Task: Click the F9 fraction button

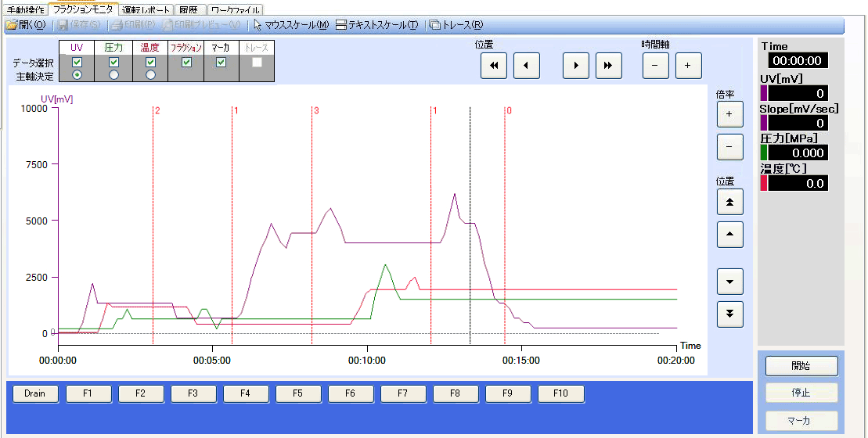Action: tap(508, 393)
